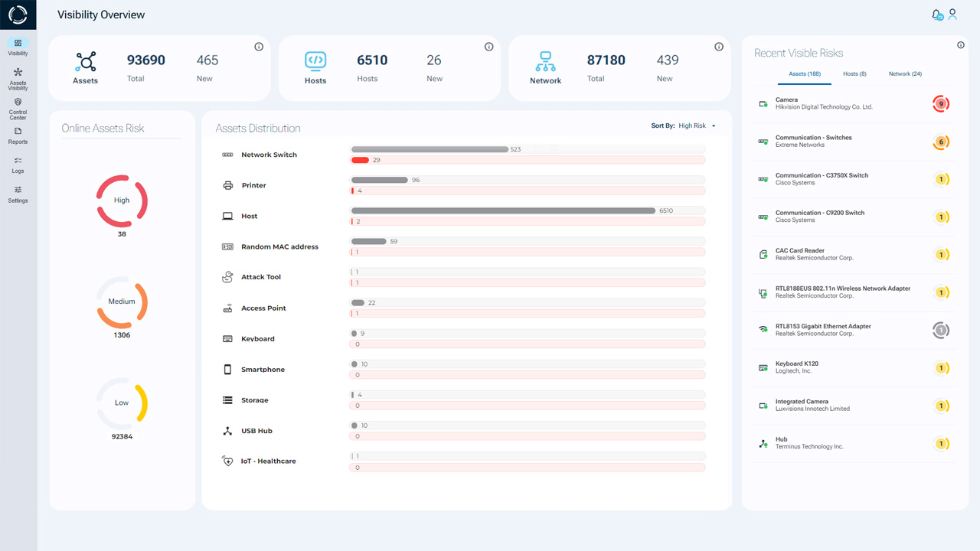Screen dimensions: 980x551
Task: Switch to the Hosts (8) tab
Action: (854, 74)
